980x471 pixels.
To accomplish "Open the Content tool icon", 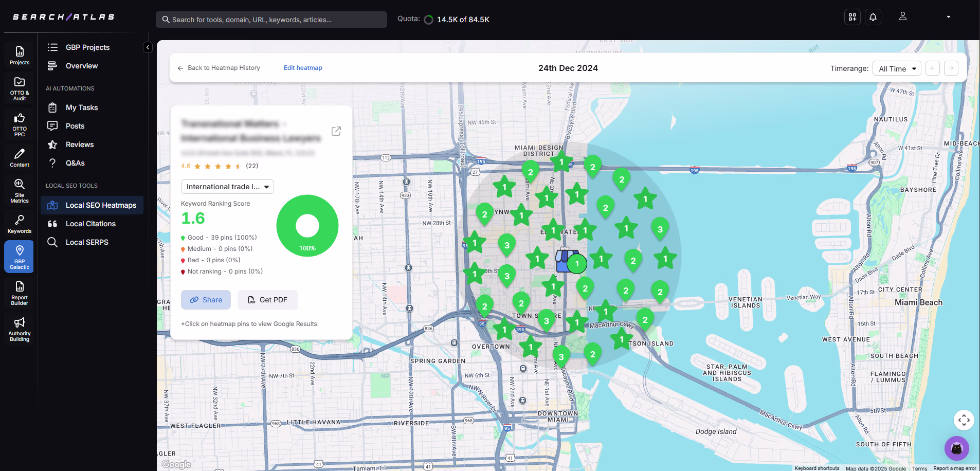I will tap(19, 157).
